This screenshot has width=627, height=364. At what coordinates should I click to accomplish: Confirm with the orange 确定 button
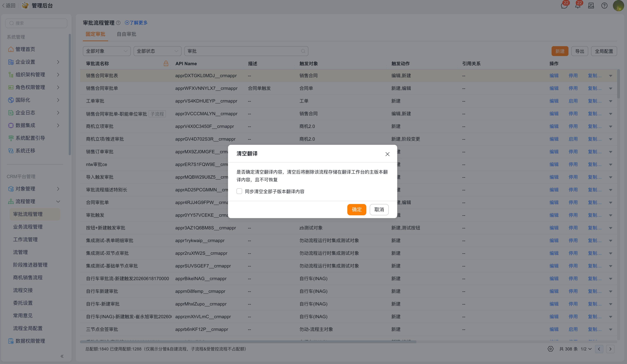[x=356, y=209]
